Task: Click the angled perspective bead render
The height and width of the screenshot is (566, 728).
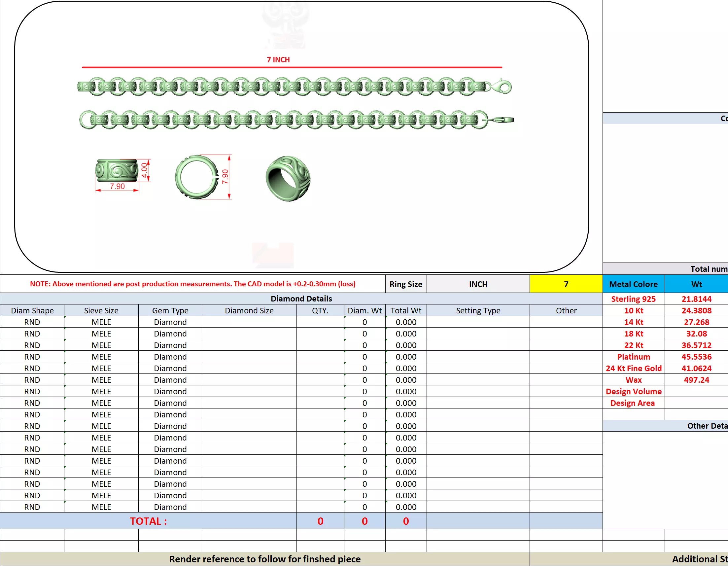Action: tap(288, 178)
